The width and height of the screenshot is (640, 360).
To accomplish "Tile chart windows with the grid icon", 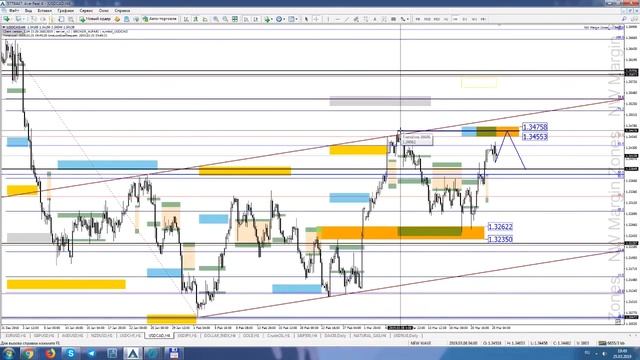I will click(x=235, y=19).
